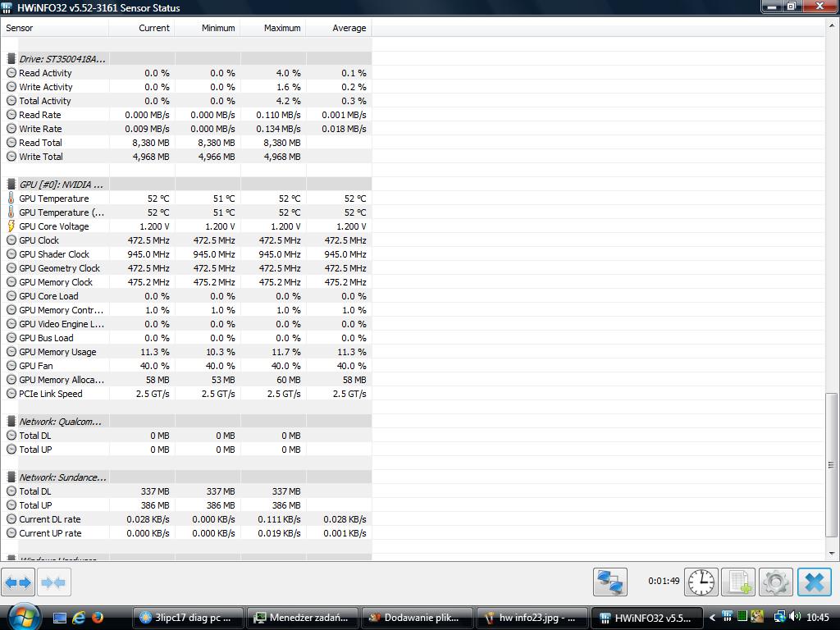Viewport: 840px width, 630px height.
Task: Click the Average column header
Action: [339, 28]
